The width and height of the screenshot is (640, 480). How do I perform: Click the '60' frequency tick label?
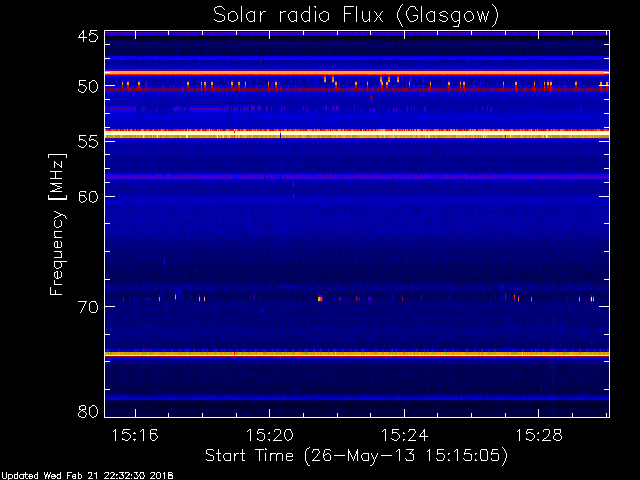(x=88, y=196)
